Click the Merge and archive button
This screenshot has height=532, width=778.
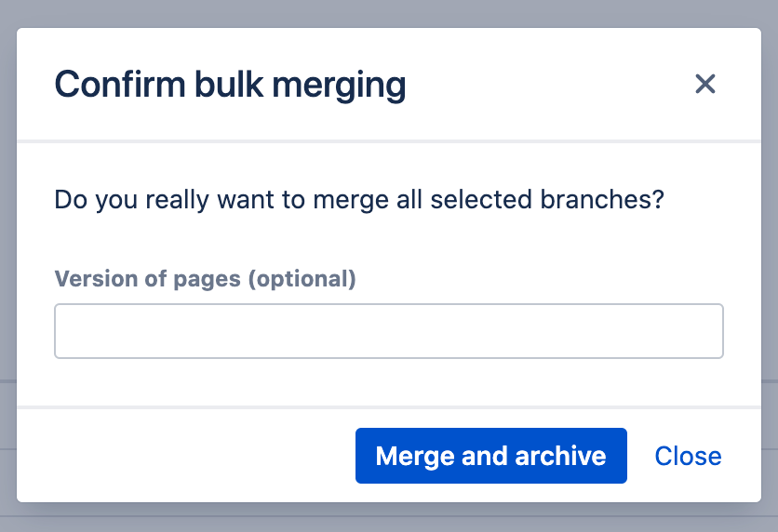[490, 456]
